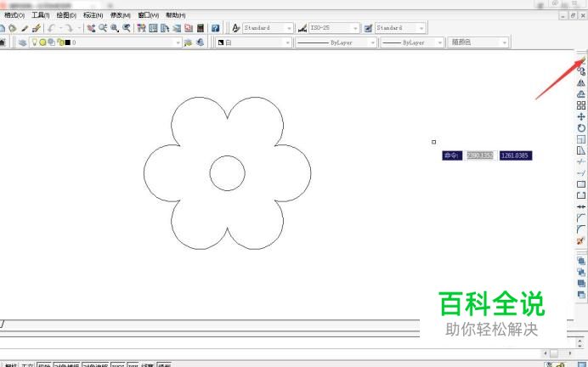588x367 pixels.
Task: Open the Tool Palettes window icon
Action: pyautogui.click(x=165, y=28)
